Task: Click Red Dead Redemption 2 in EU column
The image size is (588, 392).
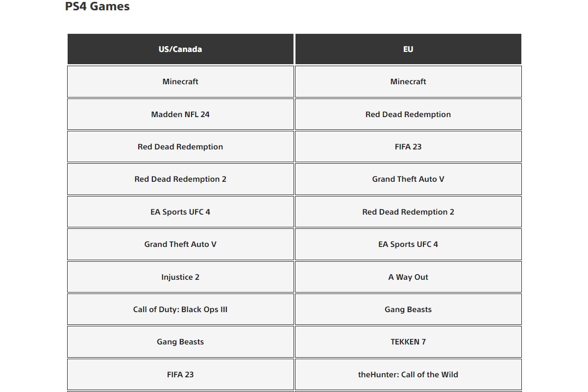Action: [x=408, y=212]
